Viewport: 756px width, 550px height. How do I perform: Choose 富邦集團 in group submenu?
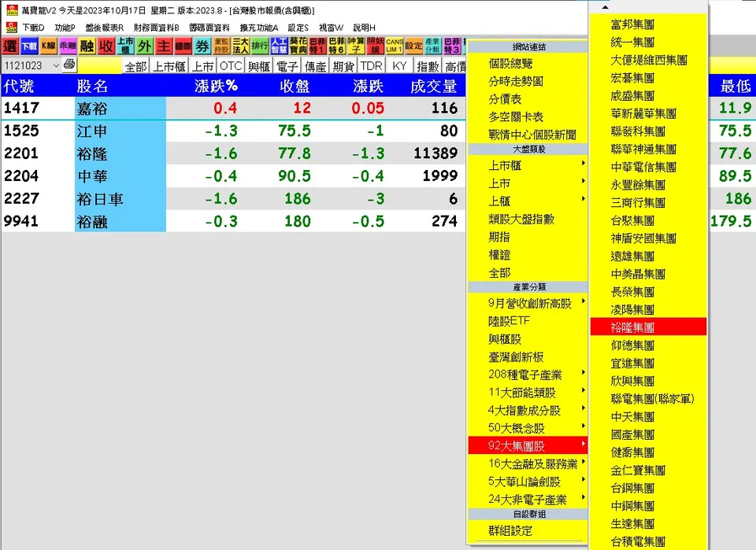(648, 24)
